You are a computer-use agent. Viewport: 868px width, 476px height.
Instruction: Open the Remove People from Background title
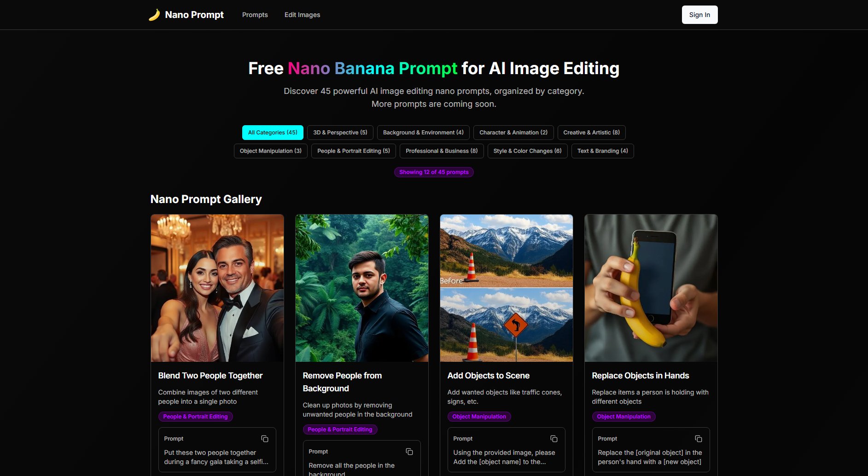pyautogui.click(x=342, y=382)
